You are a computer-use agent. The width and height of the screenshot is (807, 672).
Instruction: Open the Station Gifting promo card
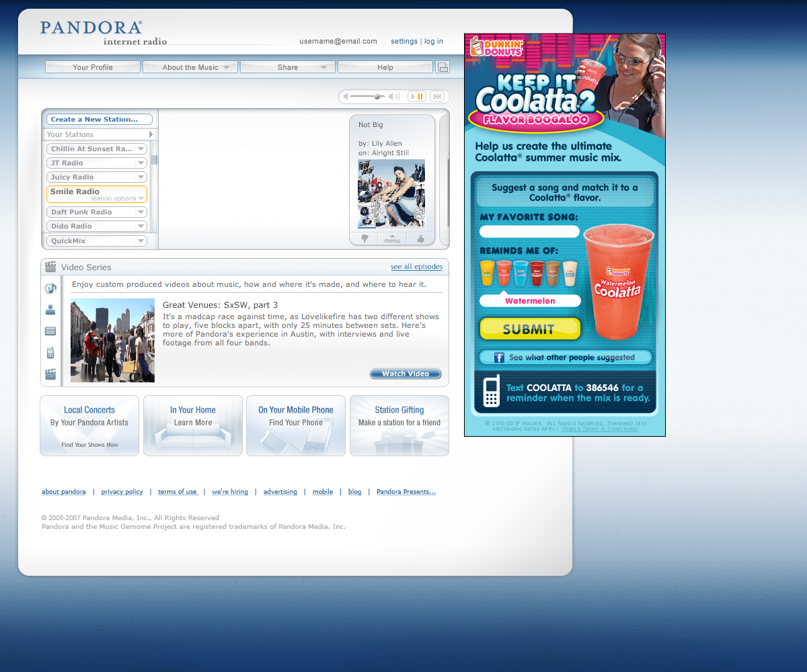coord(399,426)
